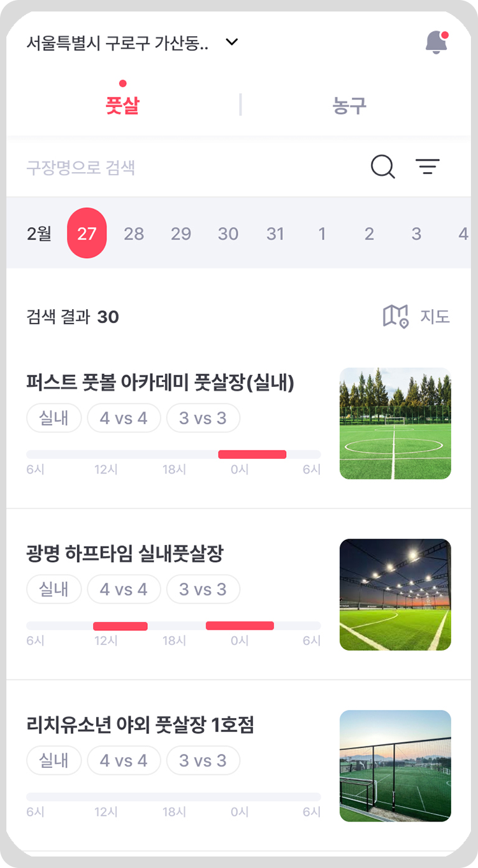The height and width of the screenshot is (868, 478).
Task: Select date 28 in calendar strip
Action: (x=134, y=234)
